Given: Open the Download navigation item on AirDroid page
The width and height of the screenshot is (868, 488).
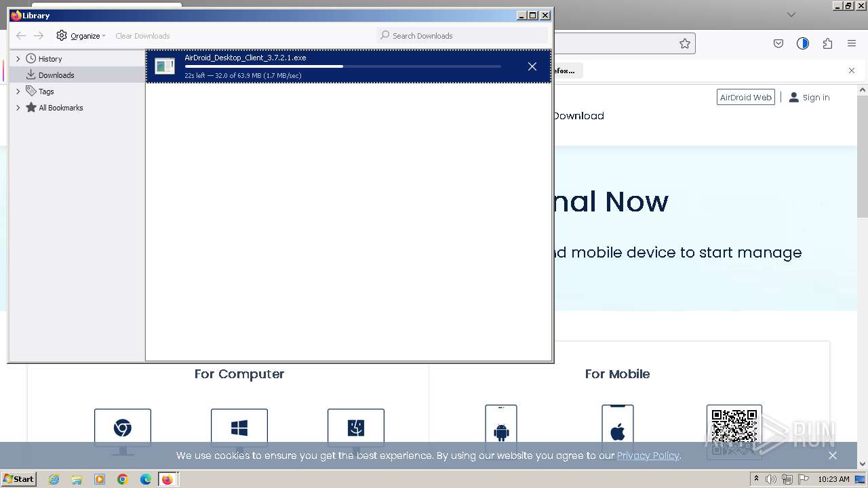Looking at the screenshot, I should (x=578, y=116).
